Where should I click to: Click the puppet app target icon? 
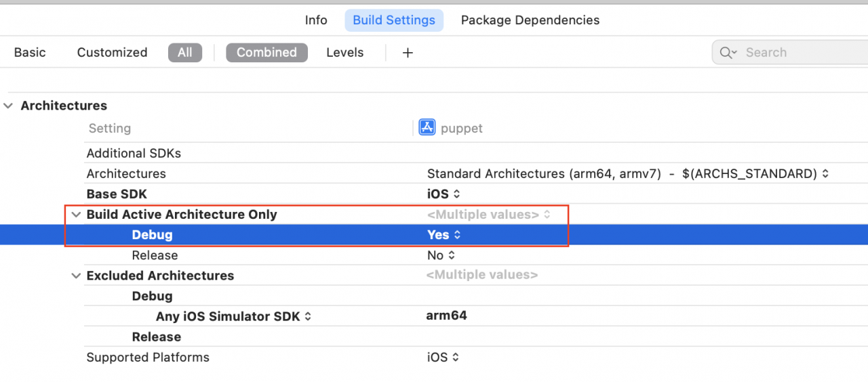pyautogui.click(x=427, y=127)
